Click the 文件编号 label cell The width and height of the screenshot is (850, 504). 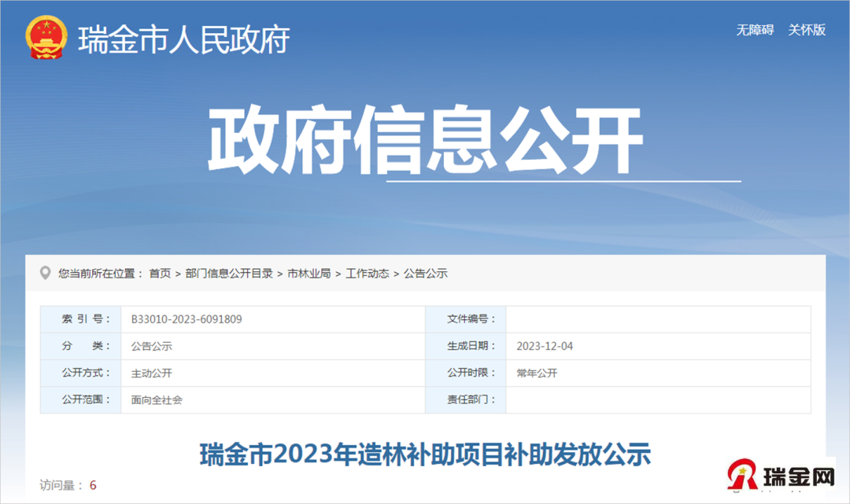tap(466, 319)
